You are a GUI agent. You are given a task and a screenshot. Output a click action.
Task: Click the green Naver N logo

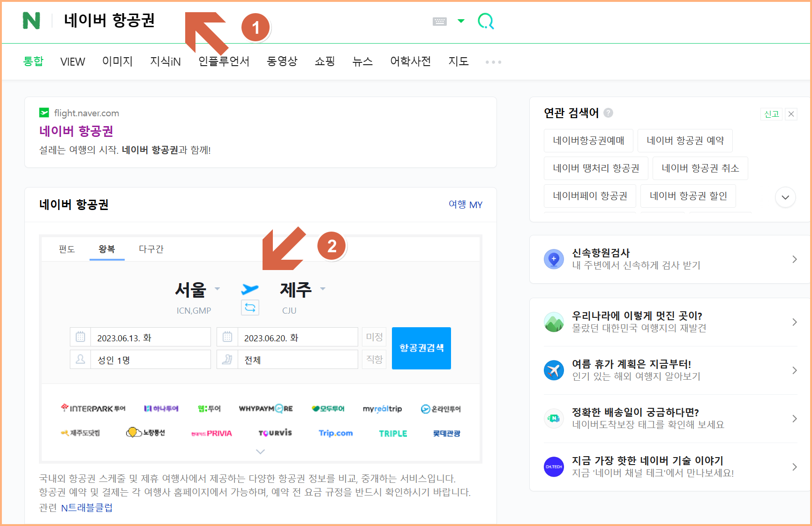click(31, 21)
